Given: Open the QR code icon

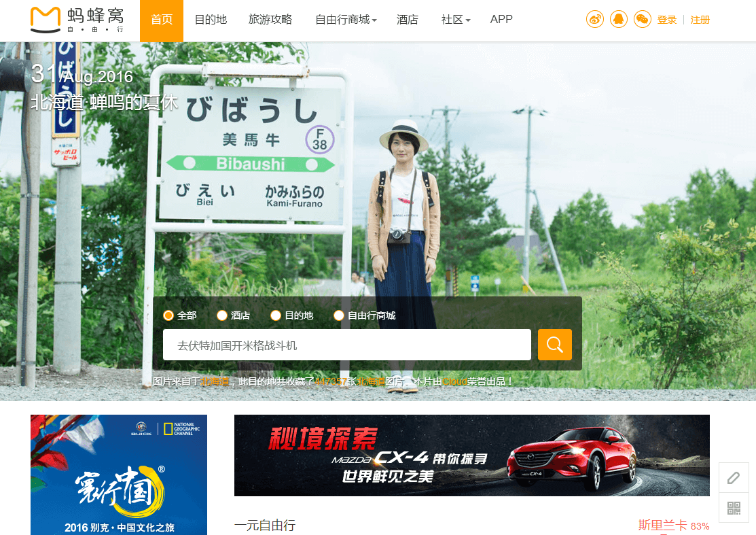Looking at the screenshot, I should 734,508.
